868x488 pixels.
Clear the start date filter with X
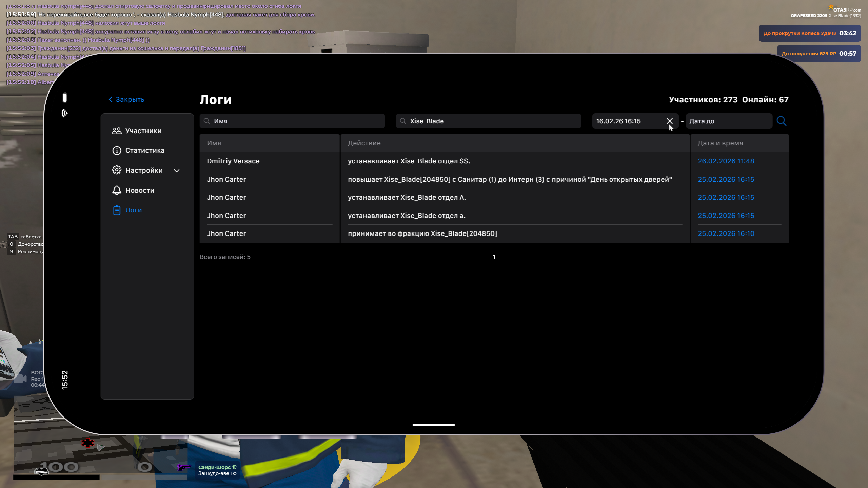click(669, 121)
